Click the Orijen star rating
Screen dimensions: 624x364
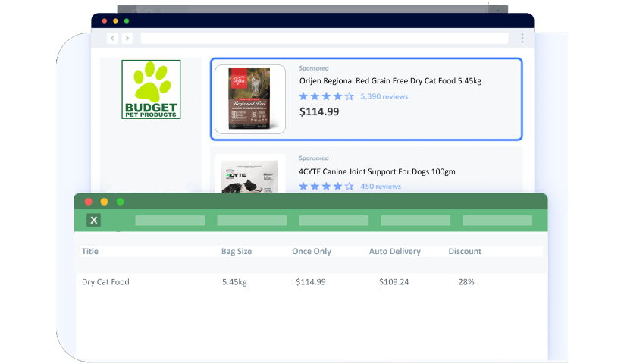pos(326,96)
